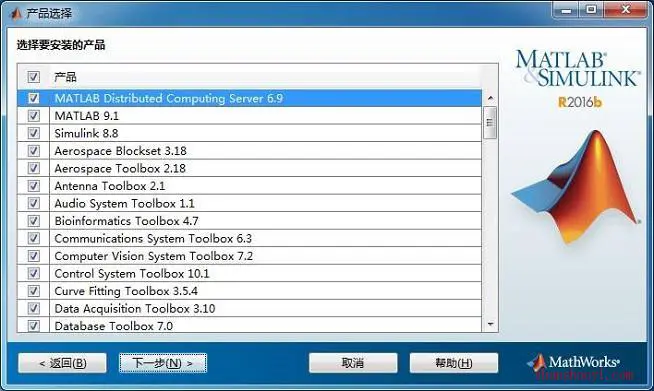
Task: Select Antenna Toolbox 2.1 row text
Action: click(x=110, y=186)
